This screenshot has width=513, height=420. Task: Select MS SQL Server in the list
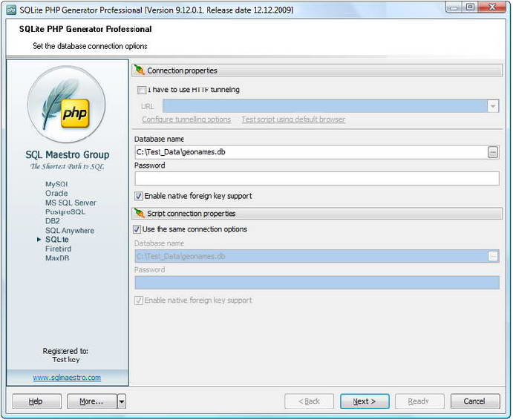71,203
